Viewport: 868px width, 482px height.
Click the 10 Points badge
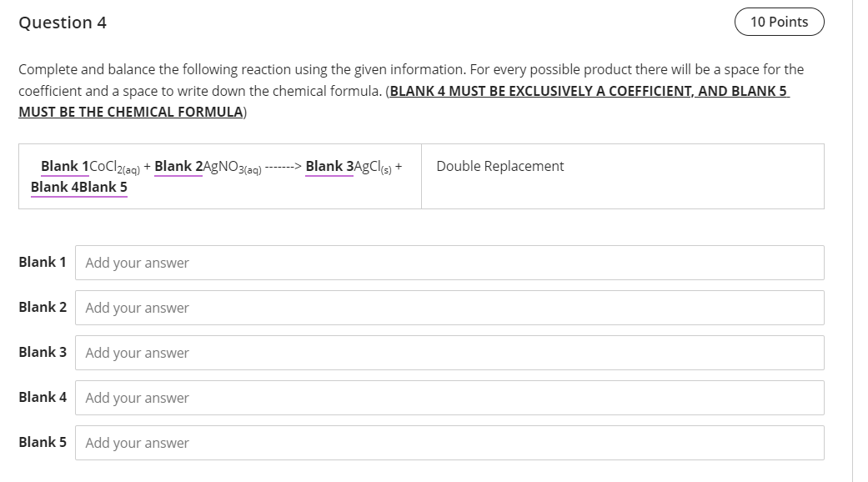(x=779, y=23)
